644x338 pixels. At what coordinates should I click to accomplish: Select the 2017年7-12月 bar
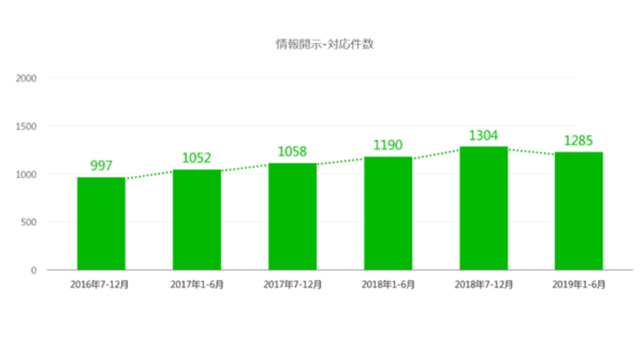click(x=293, y=217)
